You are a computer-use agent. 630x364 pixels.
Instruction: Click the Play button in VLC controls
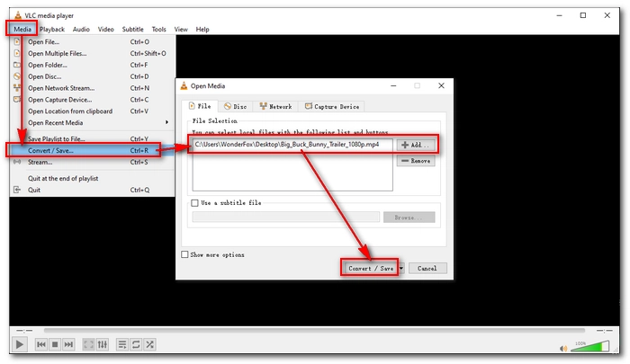[x=19, y=344]
